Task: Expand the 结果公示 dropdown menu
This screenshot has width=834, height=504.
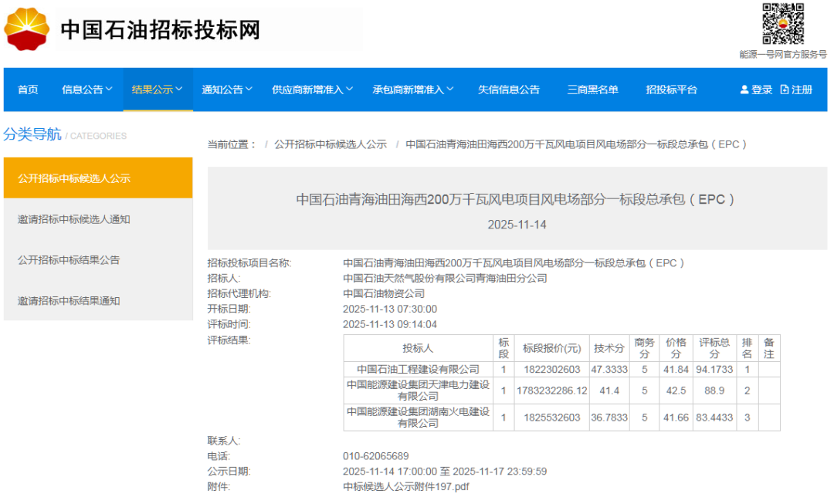Action: coord(158,90)
